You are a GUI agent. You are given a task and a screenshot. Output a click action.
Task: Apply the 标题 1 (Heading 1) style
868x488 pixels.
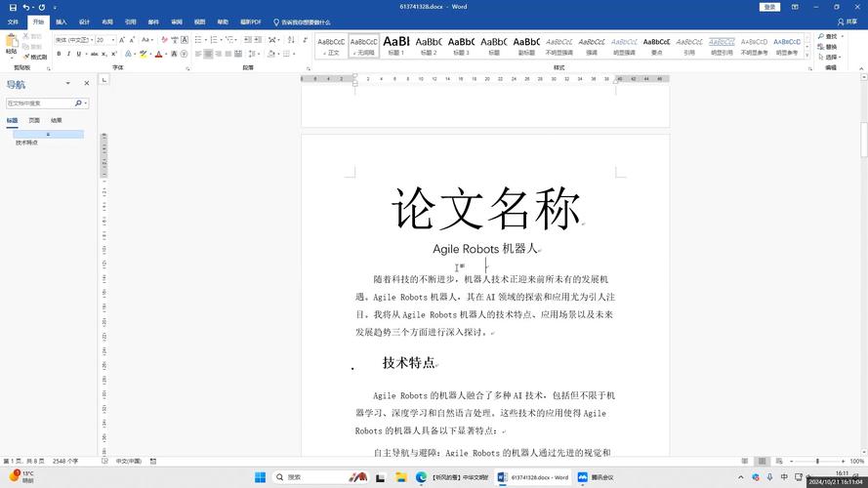coord(396,45)
